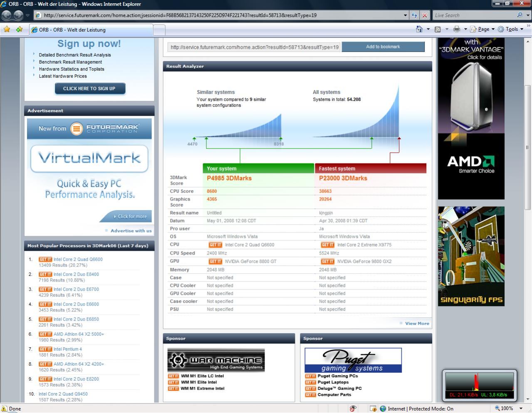Click GET IT icon for Core 2 Extreme X9775
The height and width of the screenshot is (413, 532).
tap(327, 245)
